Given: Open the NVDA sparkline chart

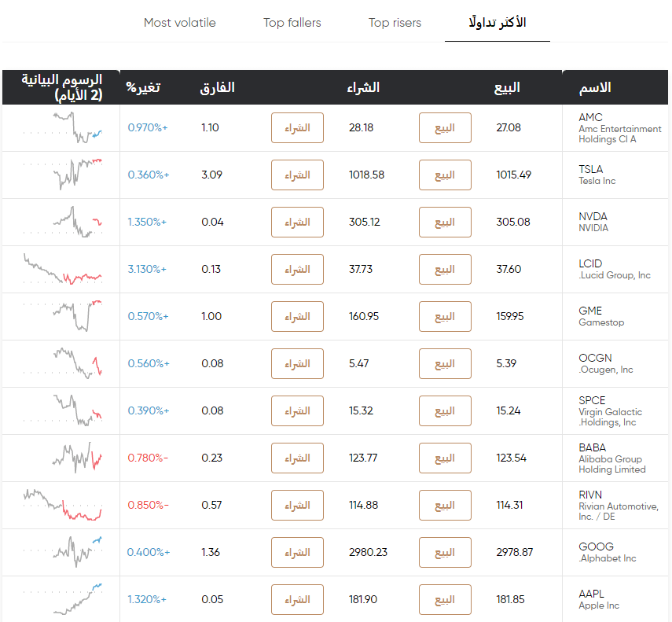Looking at the screenshot, I should click(x=61, y=222).
